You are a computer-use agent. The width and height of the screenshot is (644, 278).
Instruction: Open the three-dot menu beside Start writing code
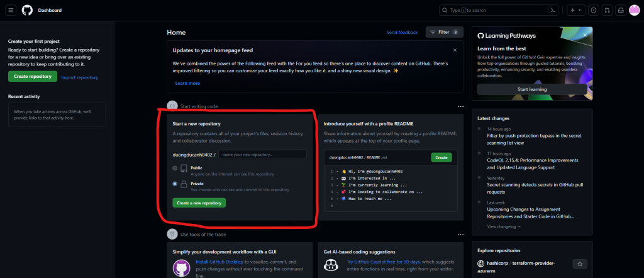click(460, 106)
